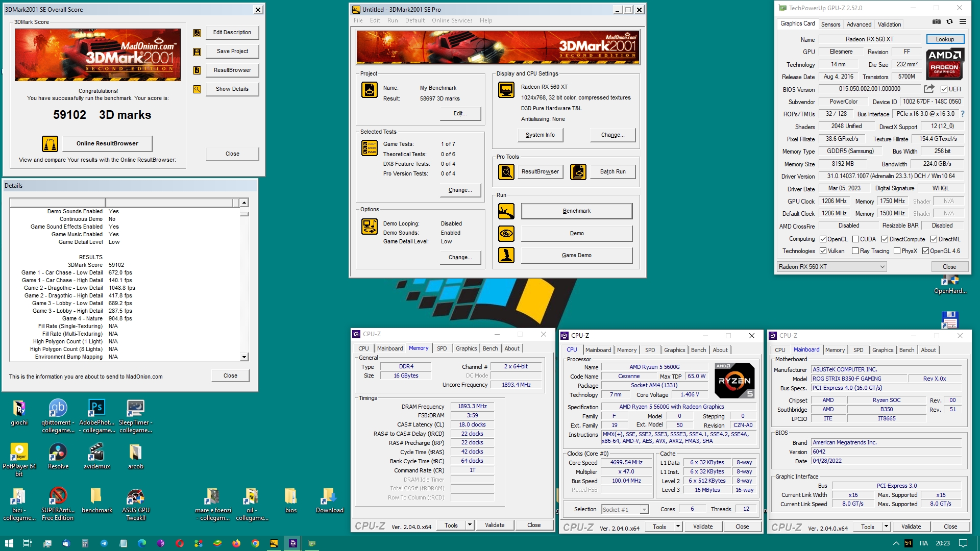Open the Socket #1 selection dropdown in CPU-Z
The height and width of the screenshot is (551, 980).
click(625, 510)
